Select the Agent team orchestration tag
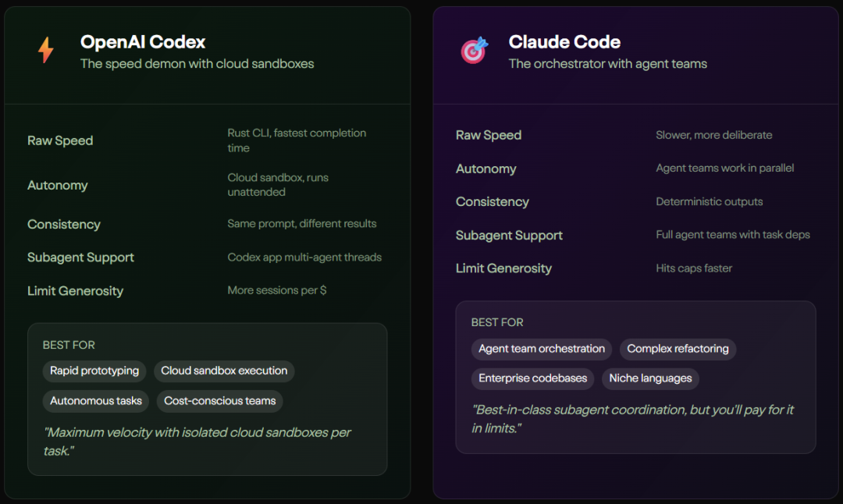Image resolution: width=843 pixels, height=504 pixels. [542, 349]
